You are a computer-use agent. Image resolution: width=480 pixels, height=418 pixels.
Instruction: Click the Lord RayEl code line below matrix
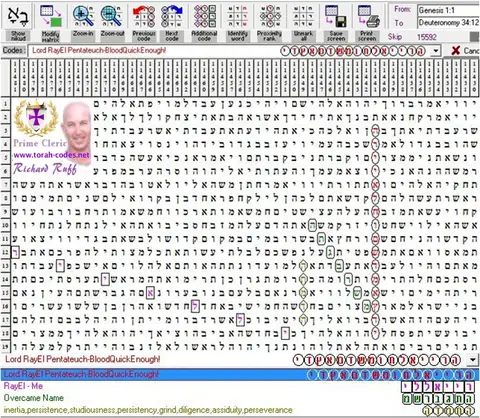click(x=233, y=360)
